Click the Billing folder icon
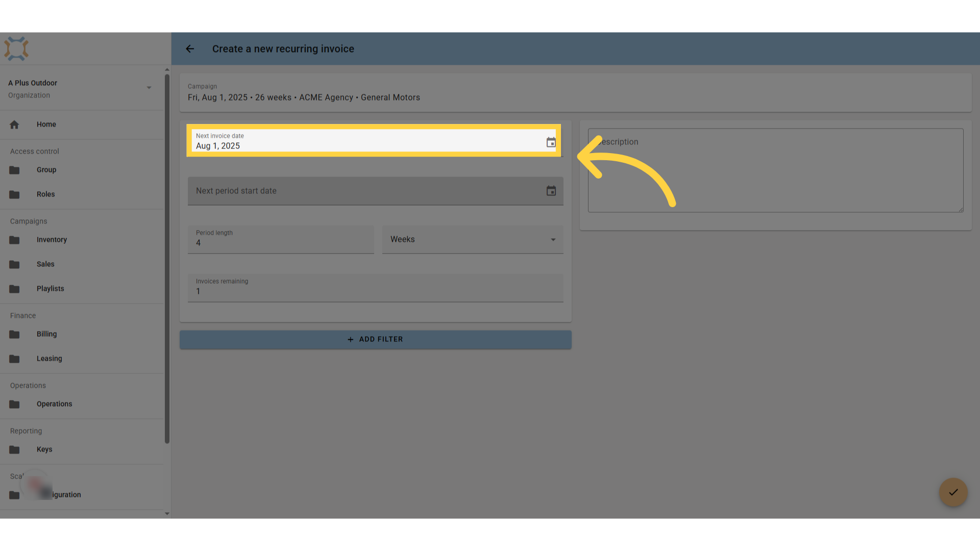Screen dimensions: 980x551 [14, 334]
